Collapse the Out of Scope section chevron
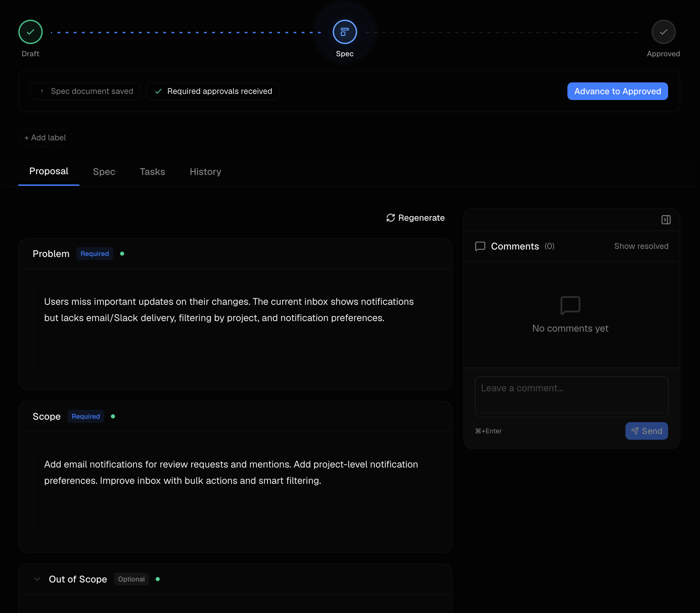Image resolution: width=700 pixels, height=613 pixels. click(37, 579)
